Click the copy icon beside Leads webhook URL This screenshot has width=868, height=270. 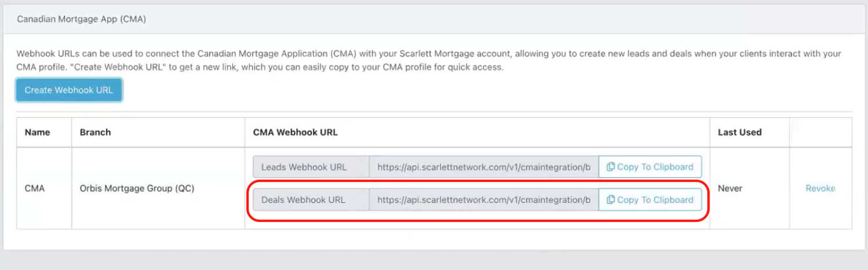coord(611,167)
